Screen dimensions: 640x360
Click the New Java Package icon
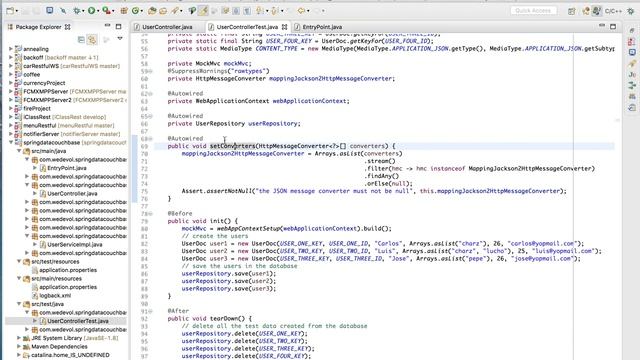click(x=124, y=11)
